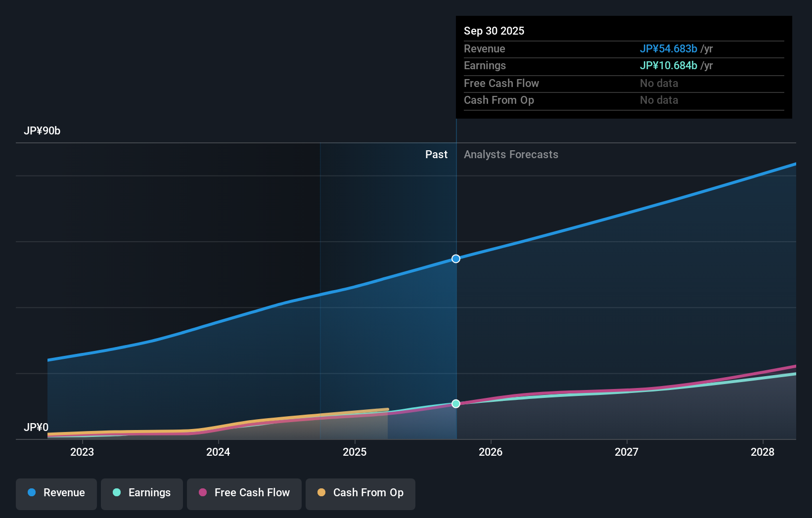Expand the Cash From Op tooltip row
Screen dimensions: 812x518
click(499, 100)
